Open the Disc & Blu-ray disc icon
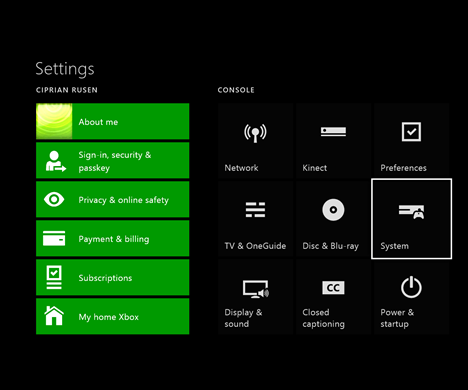The height and width of the screenshot is (390, 468). (x=333, y=210)
